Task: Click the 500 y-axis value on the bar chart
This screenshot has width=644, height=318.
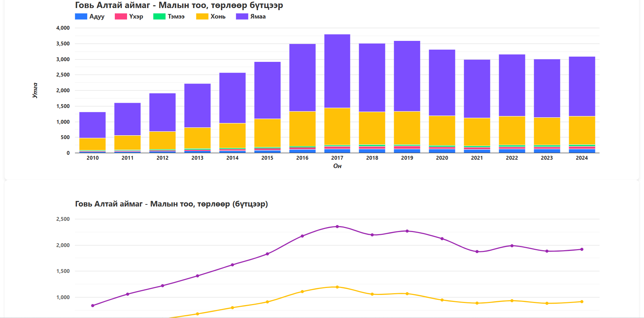Action: pyautogui.click(x=65, y=137)
